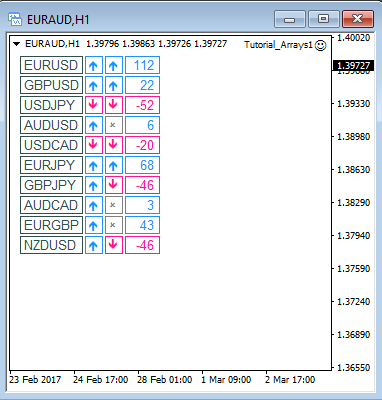
Task: Click the USDCAD symbol label
Action: 51,145
